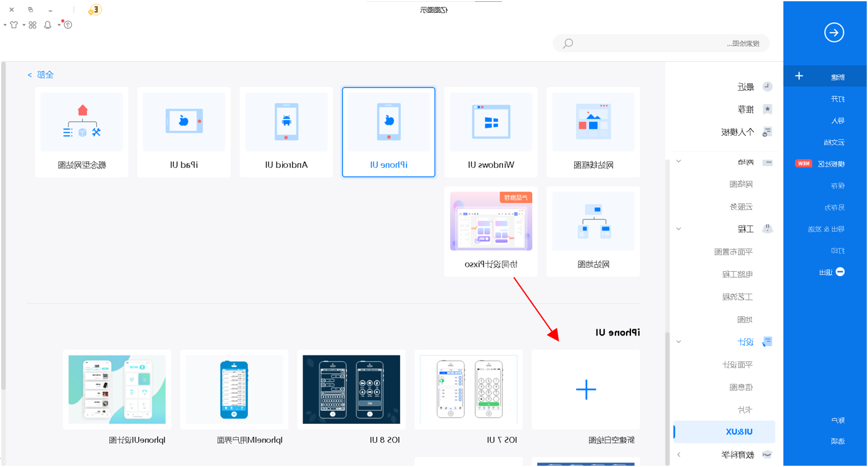Select the Windows UI template card

pyautogui.click(x=491, y=132)
